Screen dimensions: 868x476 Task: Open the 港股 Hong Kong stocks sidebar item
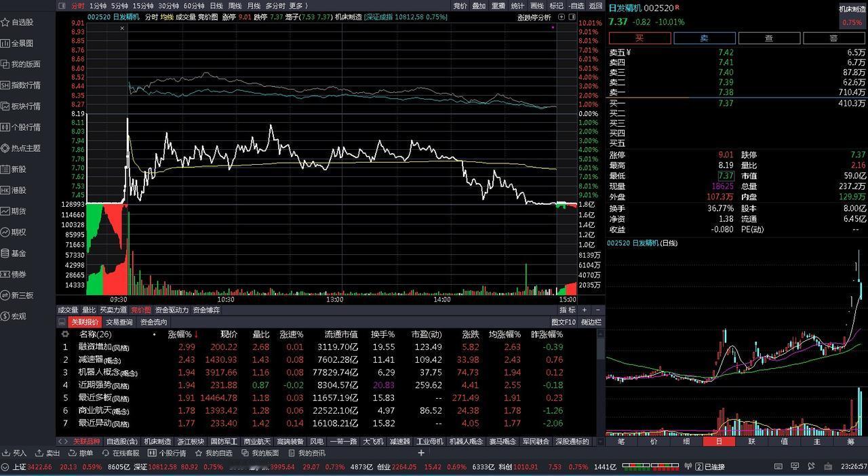pos(14,191)
